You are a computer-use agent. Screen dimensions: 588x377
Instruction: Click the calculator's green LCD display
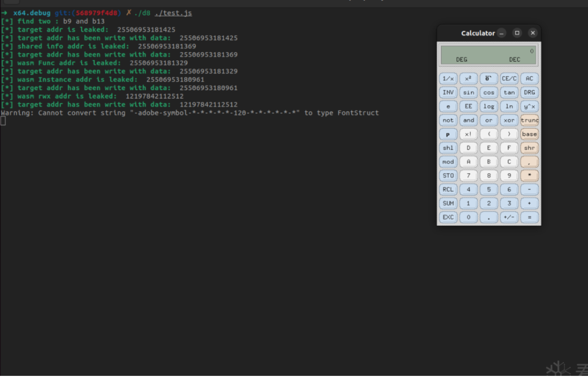[488, 55]
